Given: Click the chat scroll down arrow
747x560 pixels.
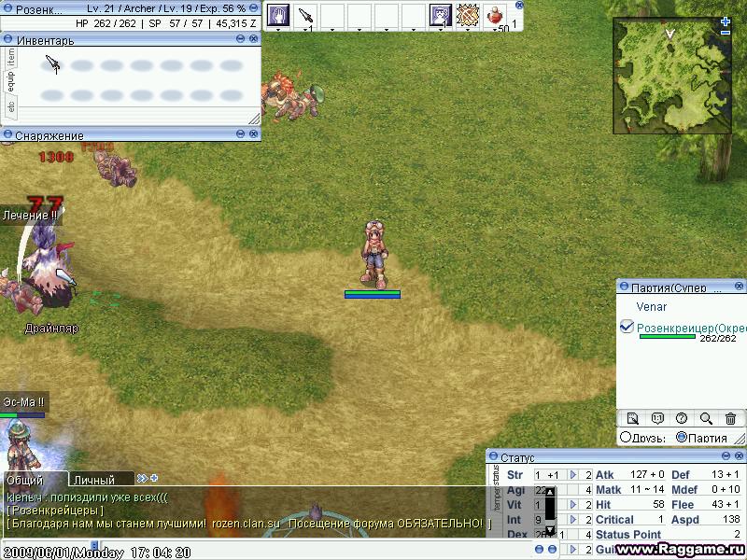Looking at the screenshot, I should tap(550, 529).
